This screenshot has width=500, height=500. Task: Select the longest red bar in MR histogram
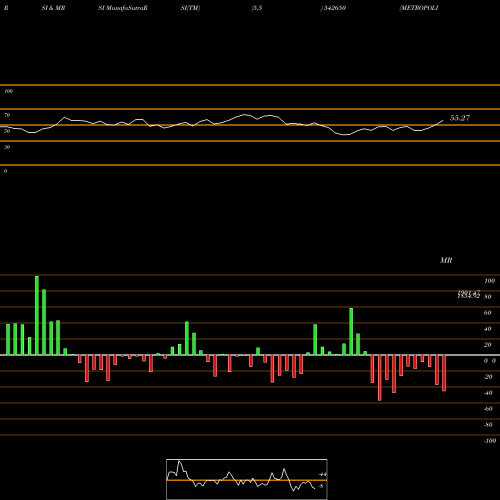(380, 378)
